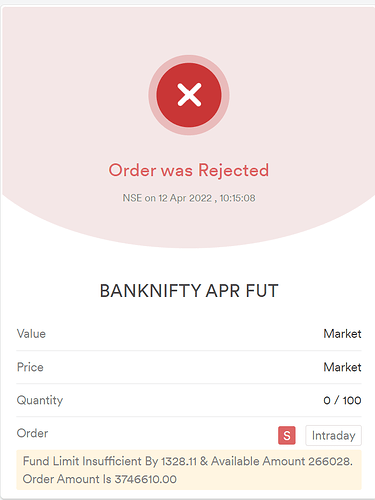Click the Value row label

(31, 334)
